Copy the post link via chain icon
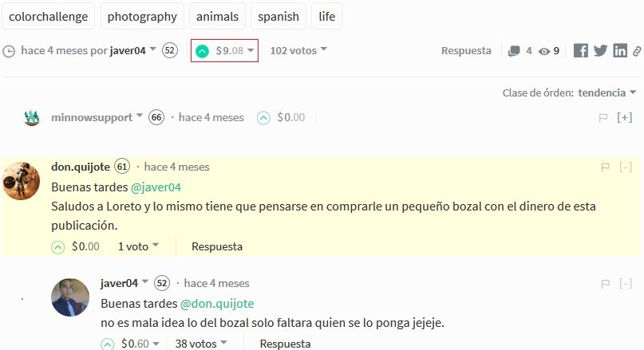This screenshot has height=350, width=644. click(637, 51)
